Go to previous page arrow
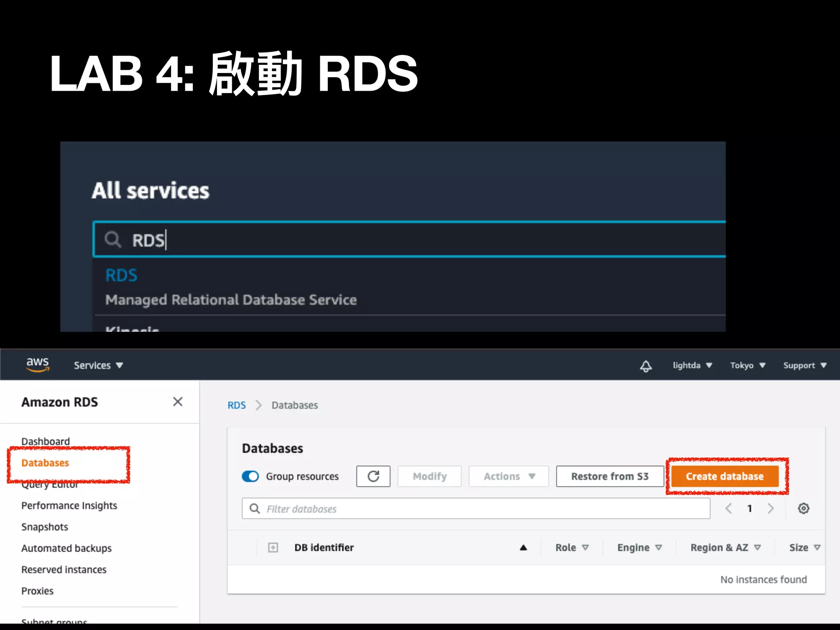The image size is (840, 630). 728,509
